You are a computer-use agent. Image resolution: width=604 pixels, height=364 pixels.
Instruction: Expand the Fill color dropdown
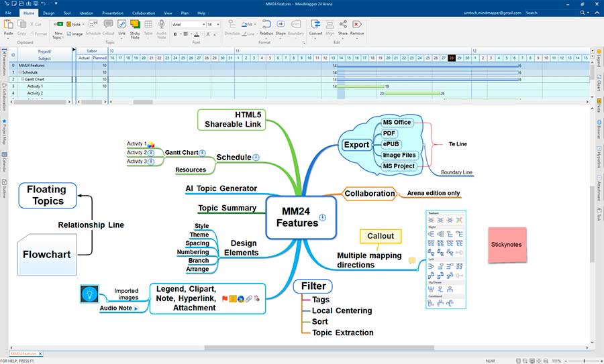[x=256, y=24]
